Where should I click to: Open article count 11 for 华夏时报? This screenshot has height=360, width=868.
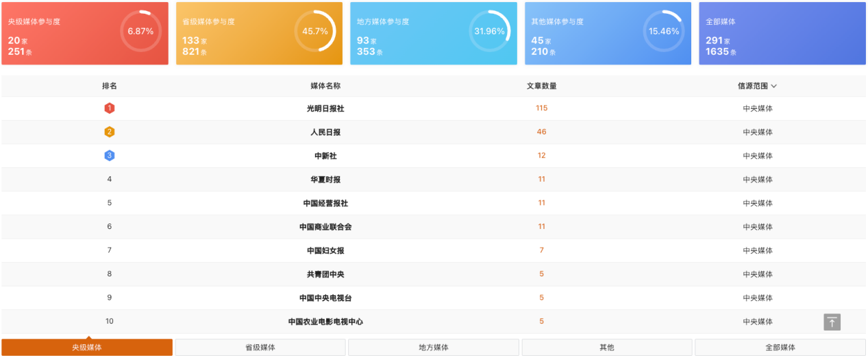[542, 179]
